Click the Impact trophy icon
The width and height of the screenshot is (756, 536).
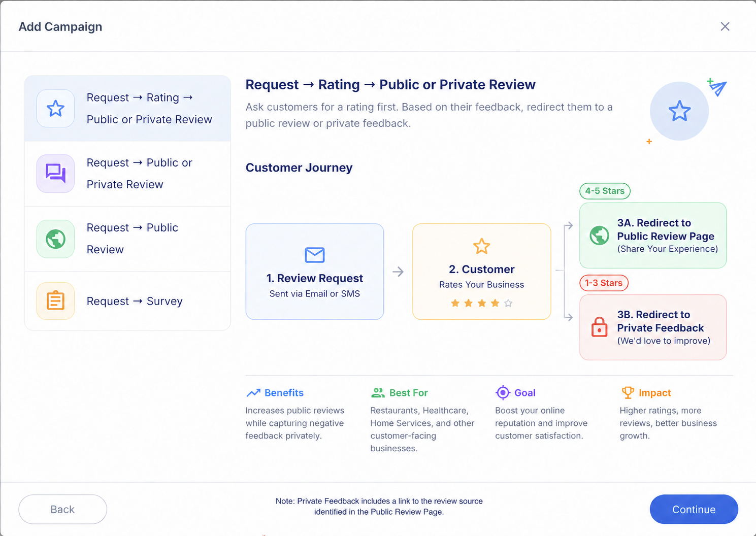coord(628,392)
